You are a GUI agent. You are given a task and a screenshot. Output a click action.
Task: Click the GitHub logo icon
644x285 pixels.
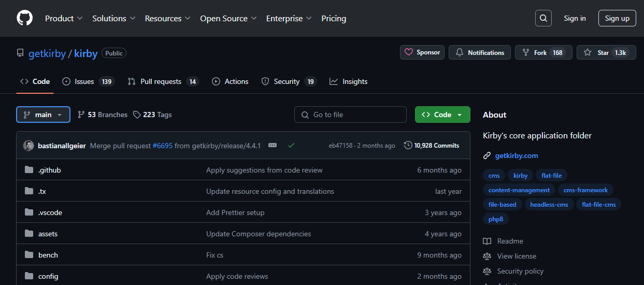24,18
